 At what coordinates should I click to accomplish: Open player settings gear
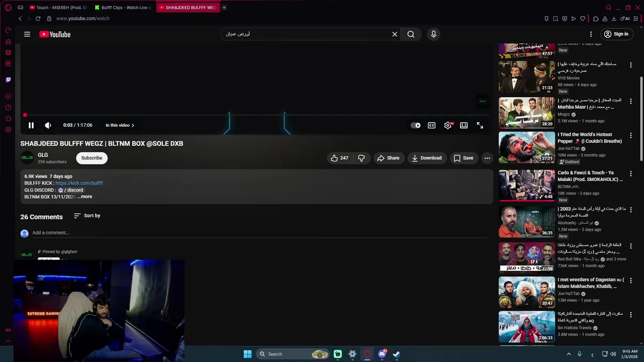[448, 125]
